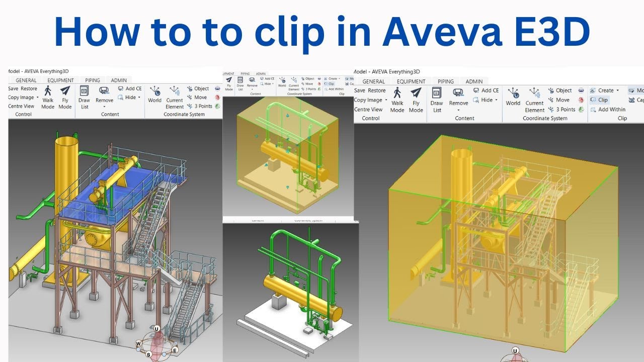Screen dimensions: 644x362
Task: Choose Move coordinate option in left window
Action: pyautogui.click(x=197, y=98)
